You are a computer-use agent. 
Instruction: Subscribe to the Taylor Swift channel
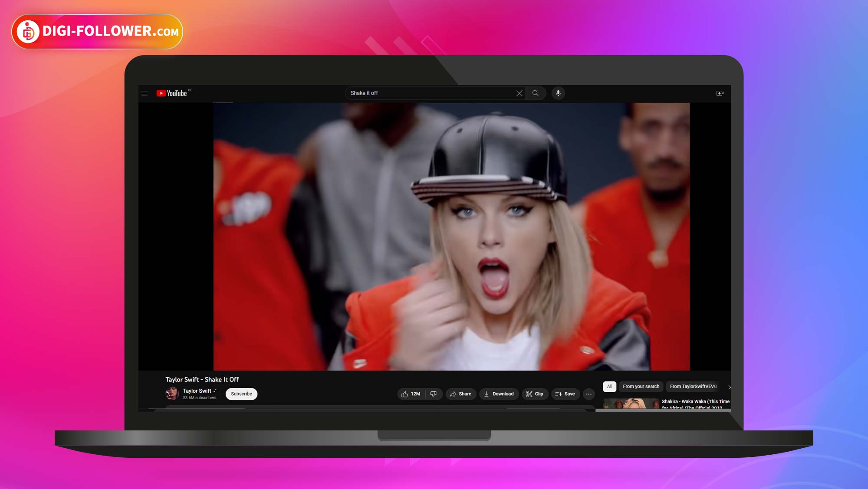pos(241,394)
